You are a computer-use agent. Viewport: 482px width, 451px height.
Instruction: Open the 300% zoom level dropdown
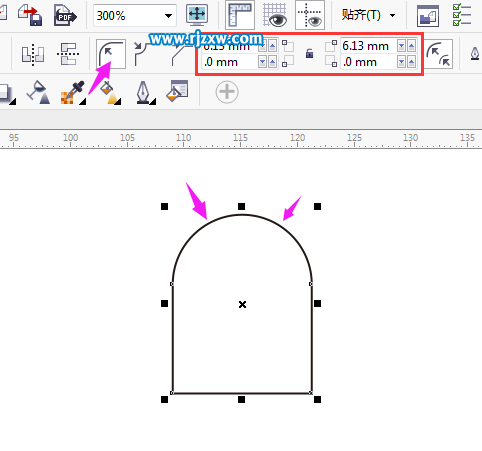168,16
